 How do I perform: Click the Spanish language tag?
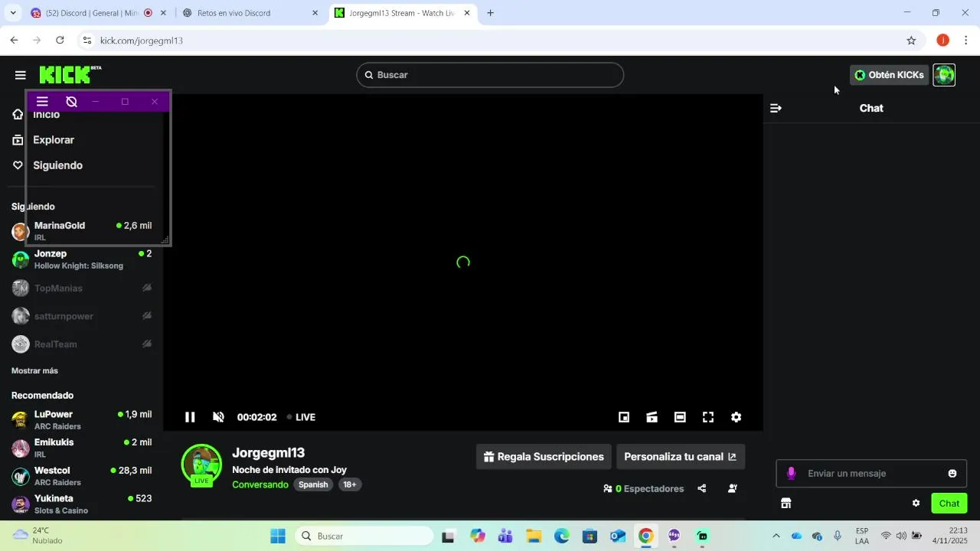pyautogui.click(x=313, y=484)
